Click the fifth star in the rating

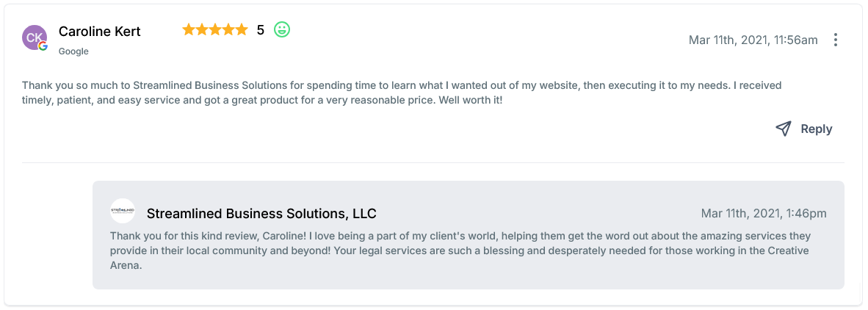(242, 30)
